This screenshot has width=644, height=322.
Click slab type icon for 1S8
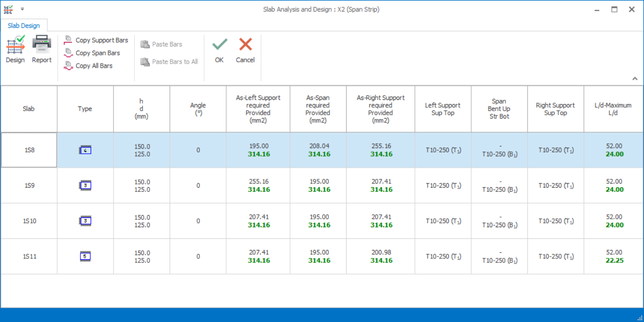(x=85, y=150)
